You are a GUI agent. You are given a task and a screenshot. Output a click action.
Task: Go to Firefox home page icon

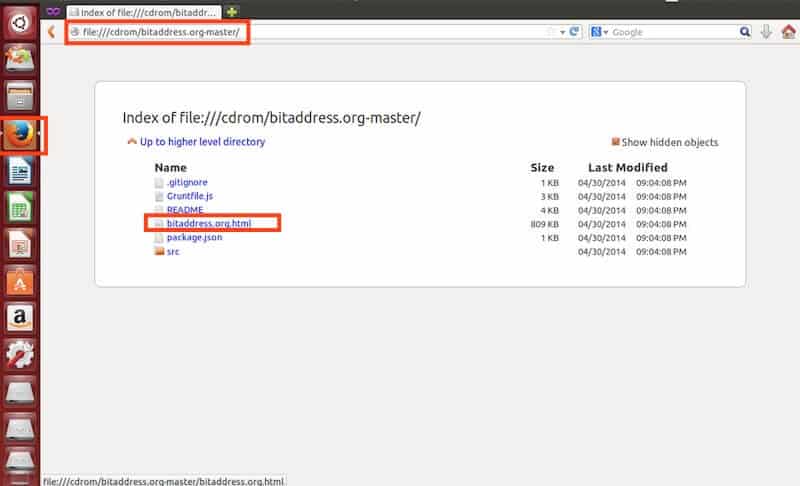coord(789,32)
